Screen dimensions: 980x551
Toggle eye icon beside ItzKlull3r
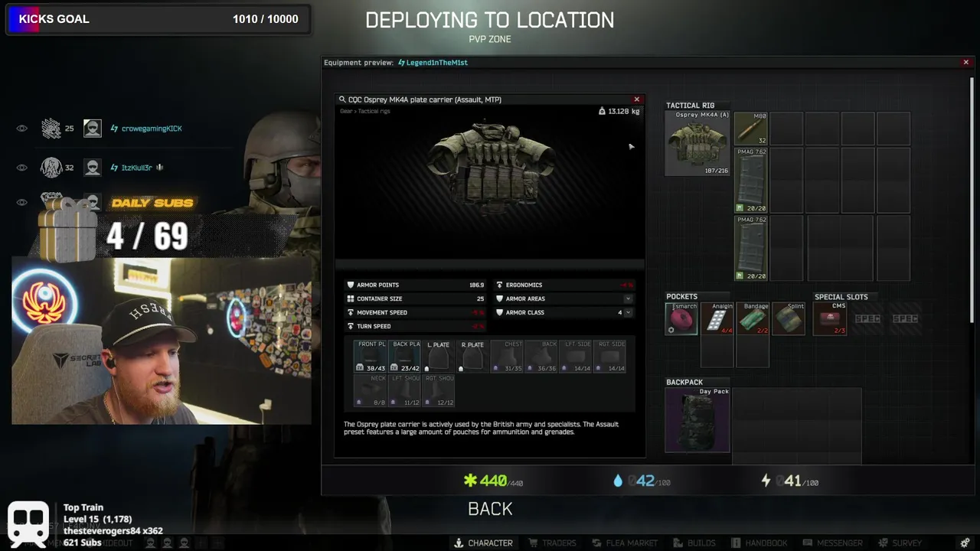coord(21,168)
